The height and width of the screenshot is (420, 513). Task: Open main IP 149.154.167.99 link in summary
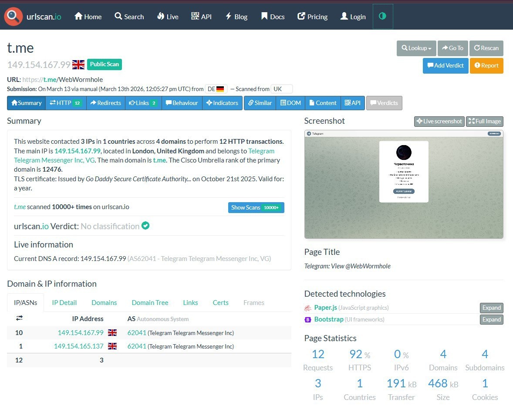pyautogui.click(x=78, y=151)
